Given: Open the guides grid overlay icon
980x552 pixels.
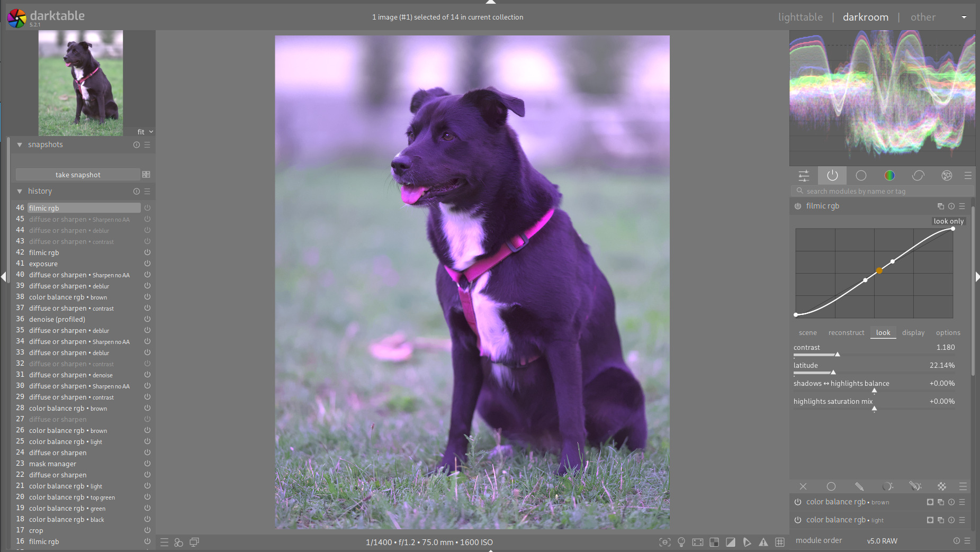Looking at the screenshot, I should 780,542.
